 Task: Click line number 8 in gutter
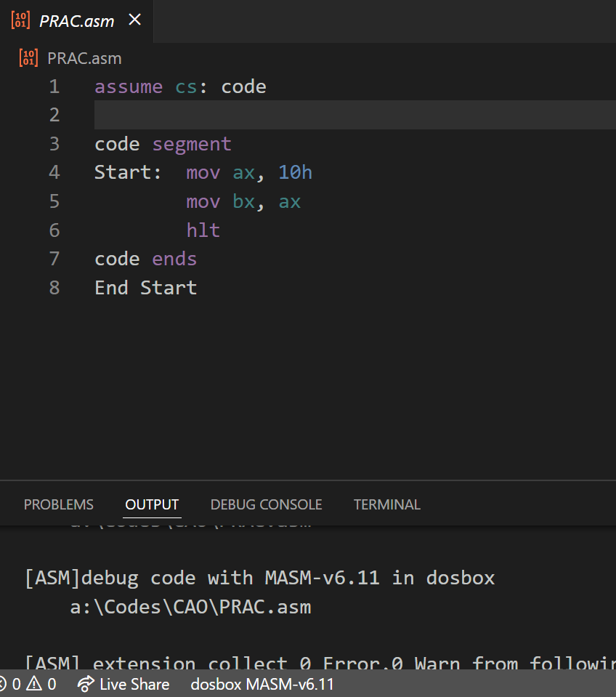[54, 288]
